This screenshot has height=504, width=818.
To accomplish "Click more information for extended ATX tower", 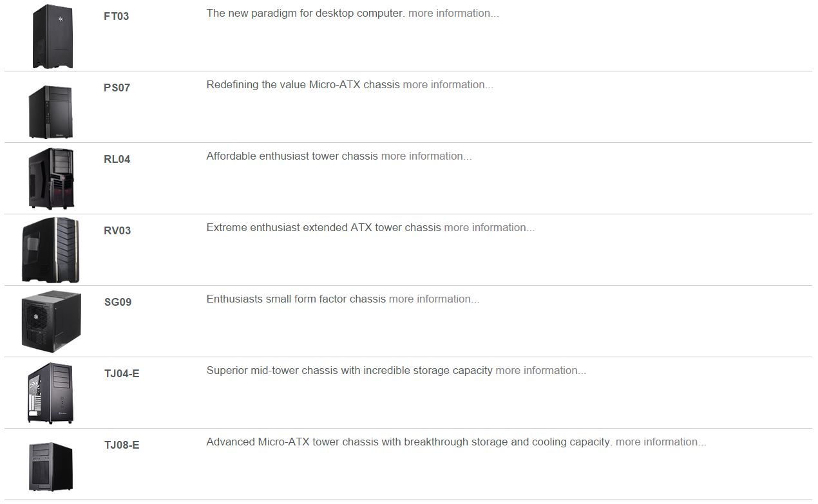I will [489, 228].
